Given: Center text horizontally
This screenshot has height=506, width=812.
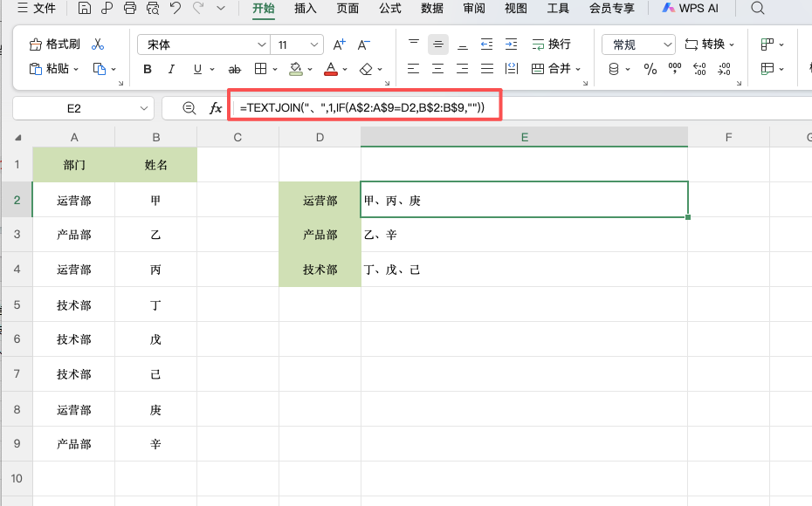Looking at the screenshot, I should point(438,68).
